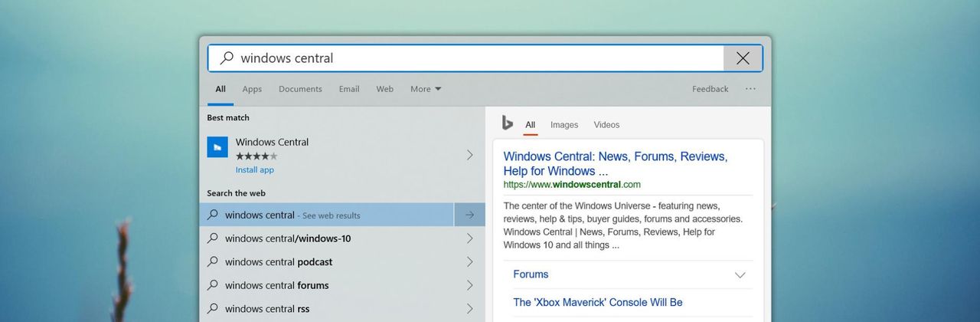Image resolution: width=980 pixels, height=322 pixels.
Task: Open 'The Xbox Maverick Console Will Be' link
Action: pos(598,302)
